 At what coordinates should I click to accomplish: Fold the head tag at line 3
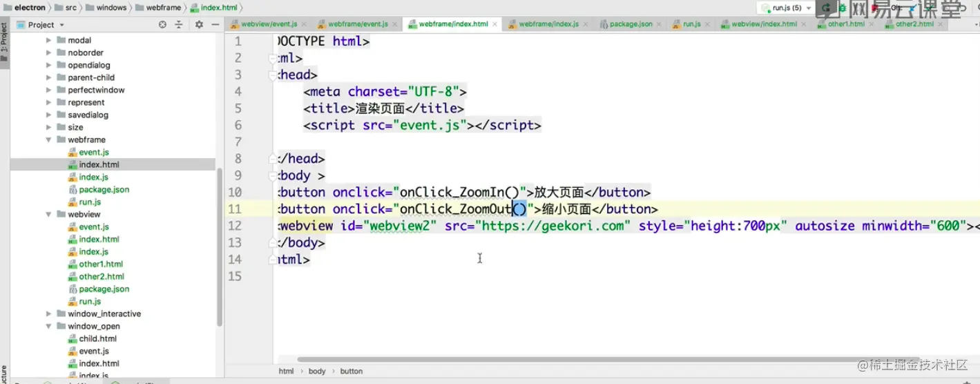(273, 75)
